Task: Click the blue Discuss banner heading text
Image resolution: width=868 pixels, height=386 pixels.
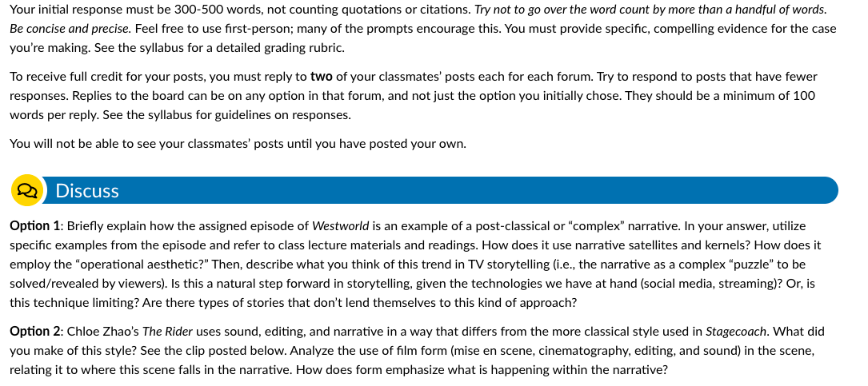Action: (87, 191)
